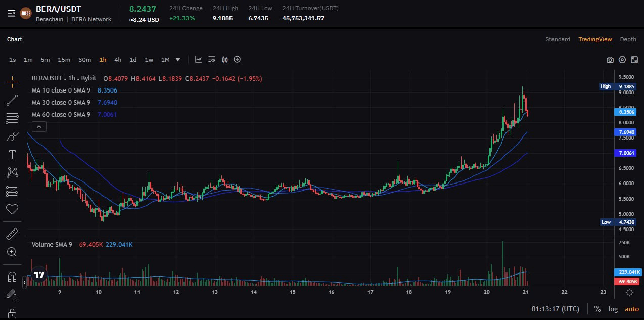Toggle auto scale mode
The image size is (644, 320).
(632, 309)
